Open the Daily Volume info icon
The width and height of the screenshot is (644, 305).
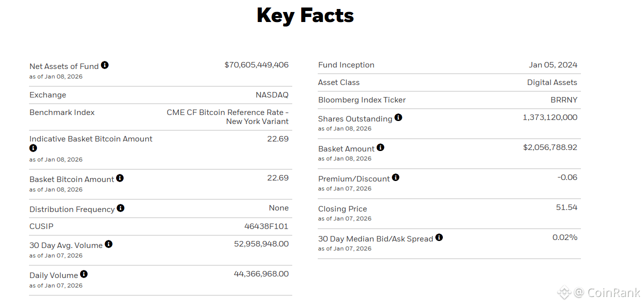[84, 274]
